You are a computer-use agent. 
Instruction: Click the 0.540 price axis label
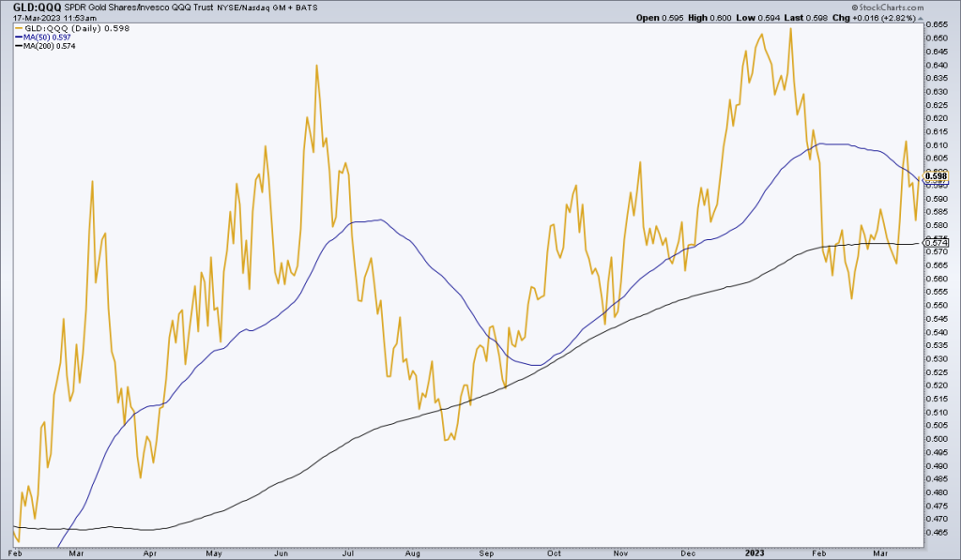pos(938,332)
